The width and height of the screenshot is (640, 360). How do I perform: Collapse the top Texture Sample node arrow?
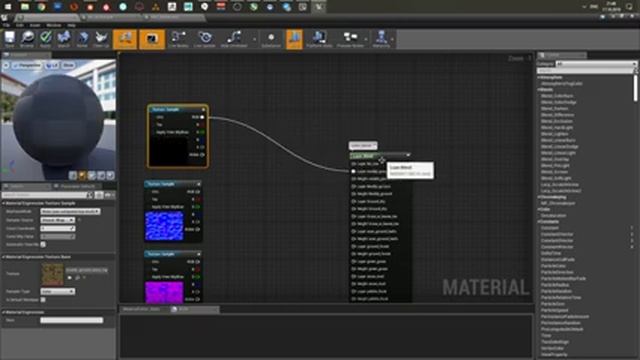pyautogui.click(x=203, y=109)
